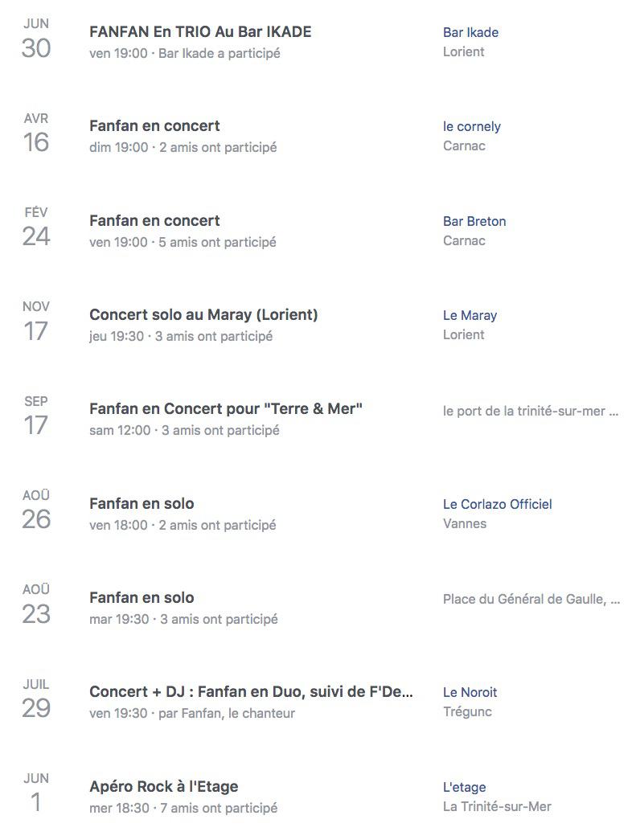Click the JUIL 29 date badge
This screenshot has height=840, width=640.
pyautogui.click(x=36, y=699)
